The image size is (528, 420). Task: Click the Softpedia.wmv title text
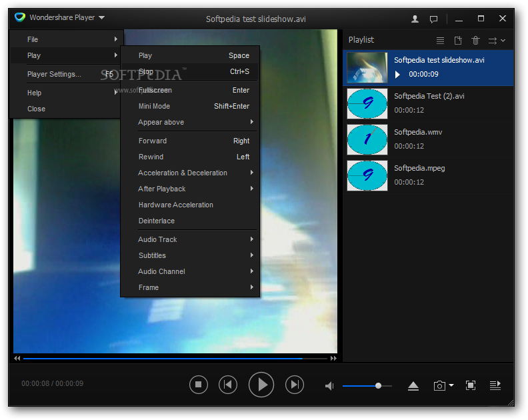tap(418, 132)
